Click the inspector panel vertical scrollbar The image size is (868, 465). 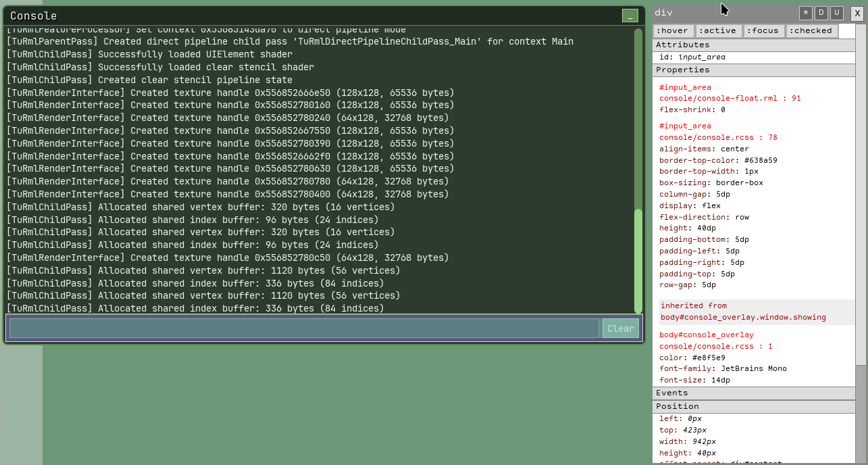click(x=861, y=203)
